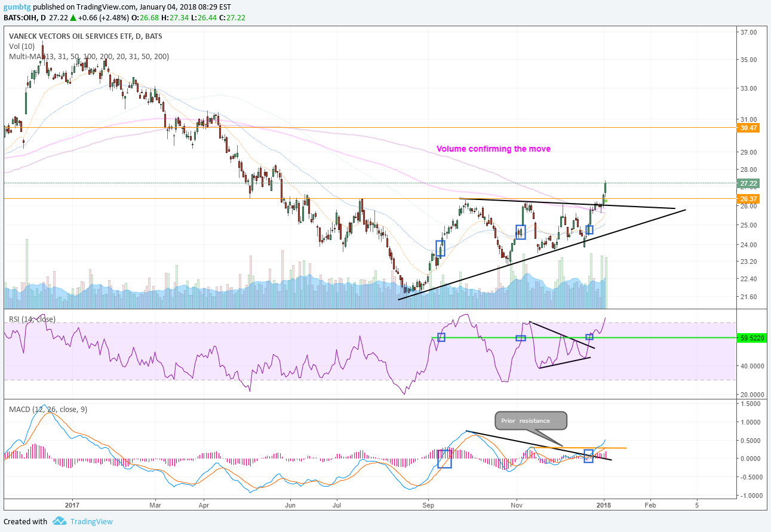Click the 2018 label on time axis
The image size is (771, 532).
tap(604, 505)
